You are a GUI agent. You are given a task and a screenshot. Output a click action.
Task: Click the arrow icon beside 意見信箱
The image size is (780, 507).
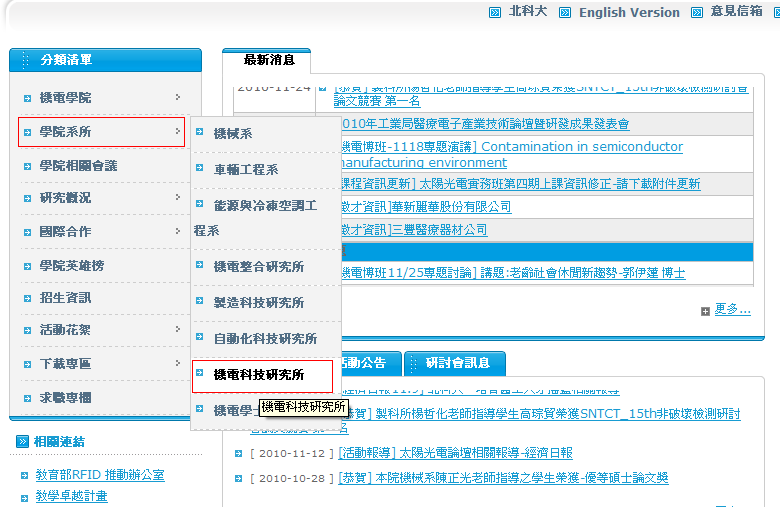click(697, 12)
